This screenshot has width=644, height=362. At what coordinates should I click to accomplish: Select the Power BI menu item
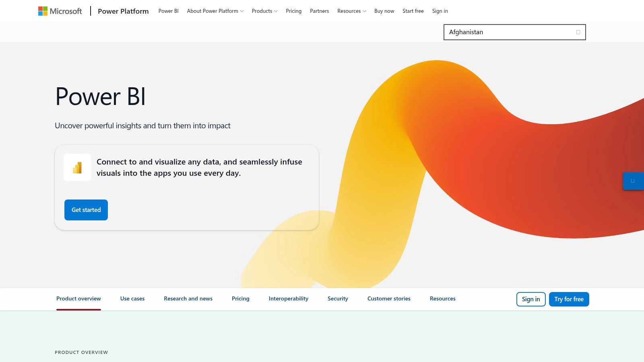168,11
